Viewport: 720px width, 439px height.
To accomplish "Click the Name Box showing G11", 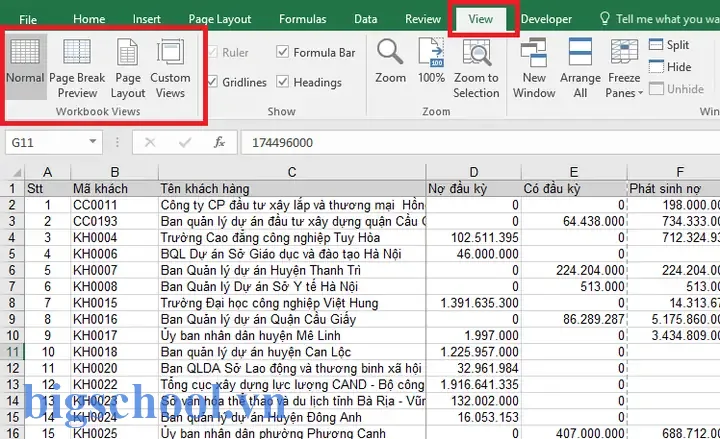I will [46, 142].
